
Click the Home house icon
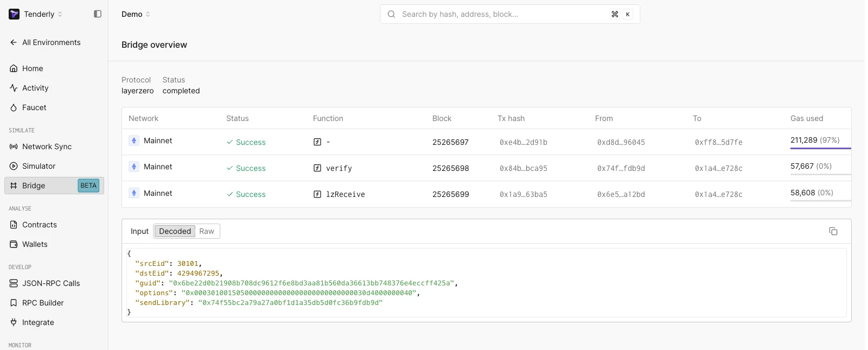coord(14,68)
